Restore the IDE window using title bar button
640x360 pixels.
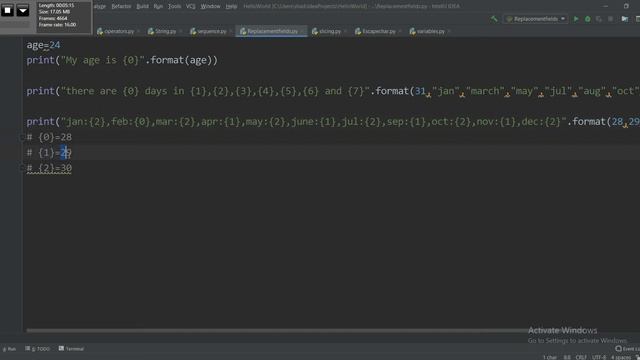[626, 6]
